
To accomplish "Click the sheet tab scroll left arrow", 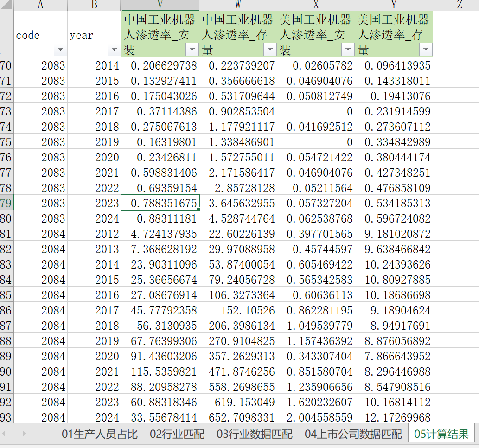I will (x=4, y=433).
